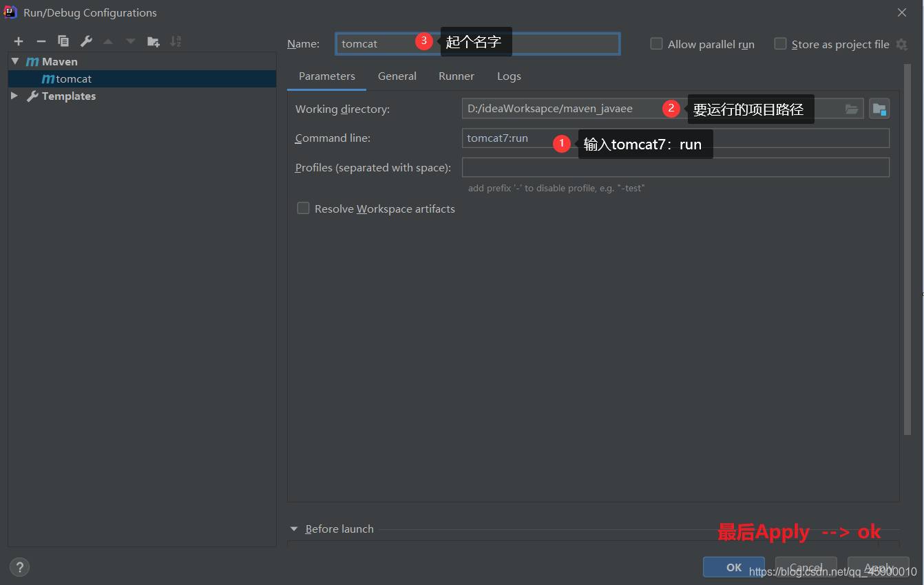Open Store as project file gear settings
Viewport: 924px width, 585px height.
pyautogui.click(x=901, y=44)
